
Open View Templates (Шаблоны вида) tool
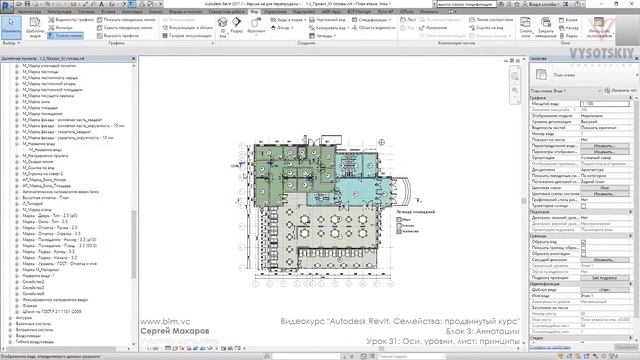pyautogui.click(x=35, y=27)
